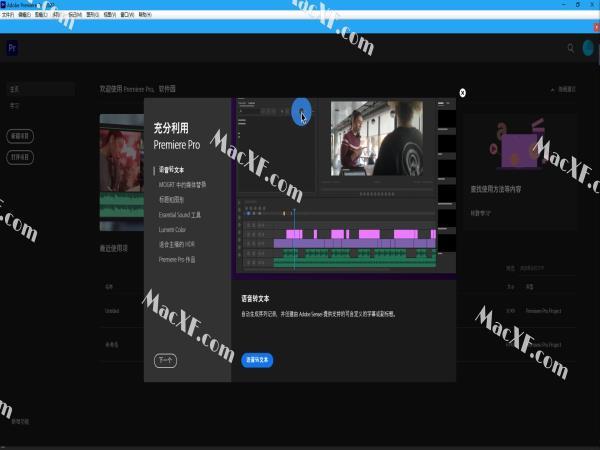
Task: Open the user account avatar
Action: (x=588, y=48)
